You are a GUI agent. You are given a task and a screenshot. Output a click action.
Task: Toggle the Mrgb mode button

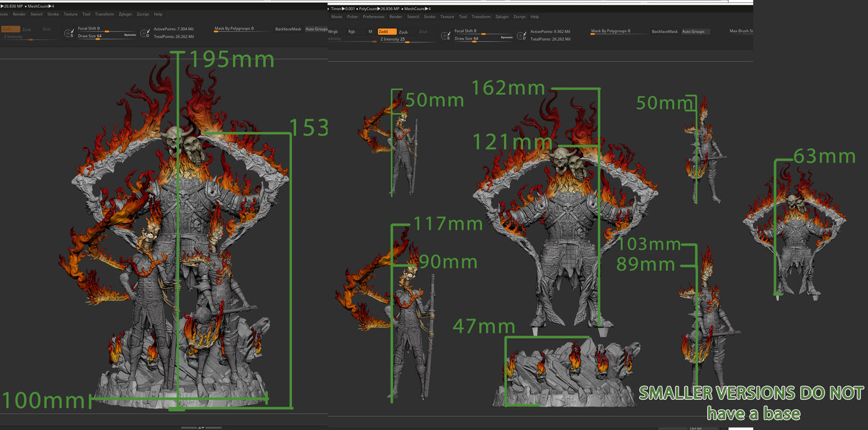pos(333,32)
